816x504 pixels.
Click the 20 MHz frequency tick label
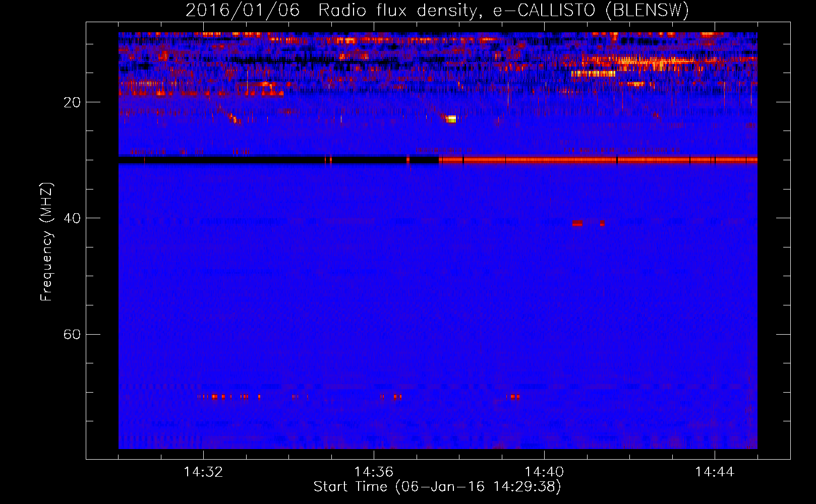coord(72,102)
